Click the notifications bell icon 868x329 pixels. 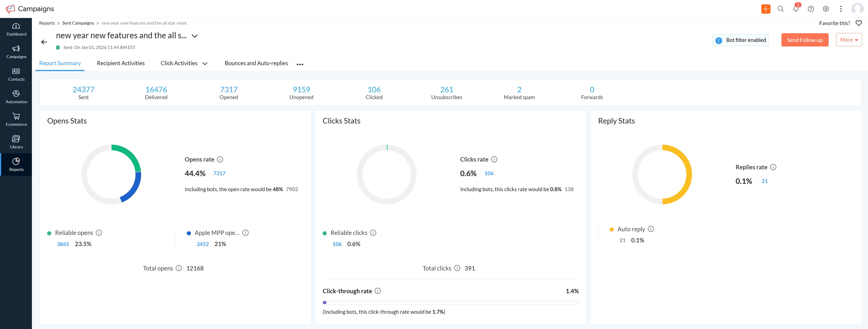[796, 9]
